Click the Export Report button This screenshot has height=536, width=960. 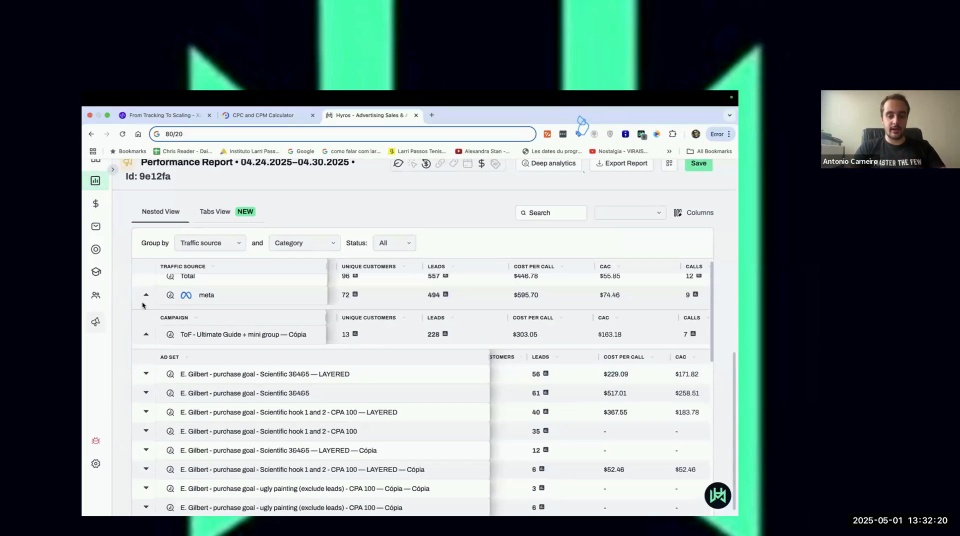coord(621,164)
